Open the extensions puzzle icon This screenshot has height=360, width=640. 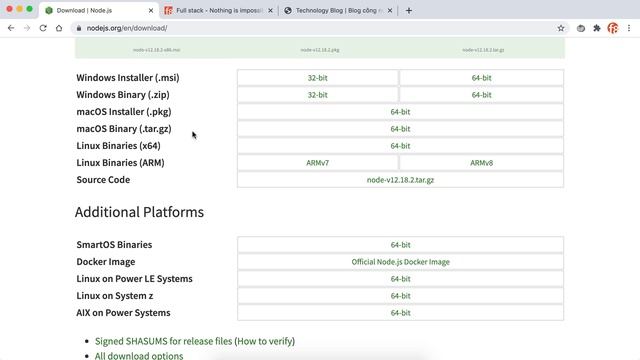point(597,28)
